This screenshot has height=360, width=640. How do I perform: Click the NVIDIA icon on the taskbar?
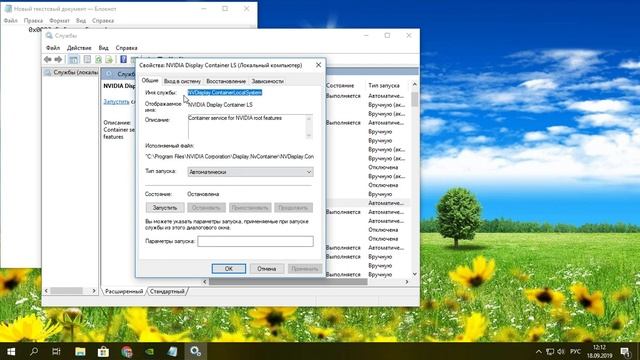pyautogui.click(x=150, y=351)
